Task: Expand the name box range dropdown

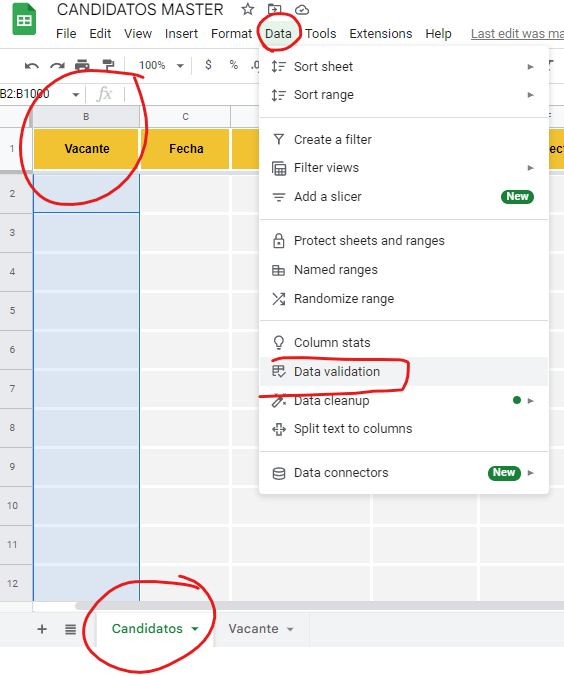Action: coord(76,94)
